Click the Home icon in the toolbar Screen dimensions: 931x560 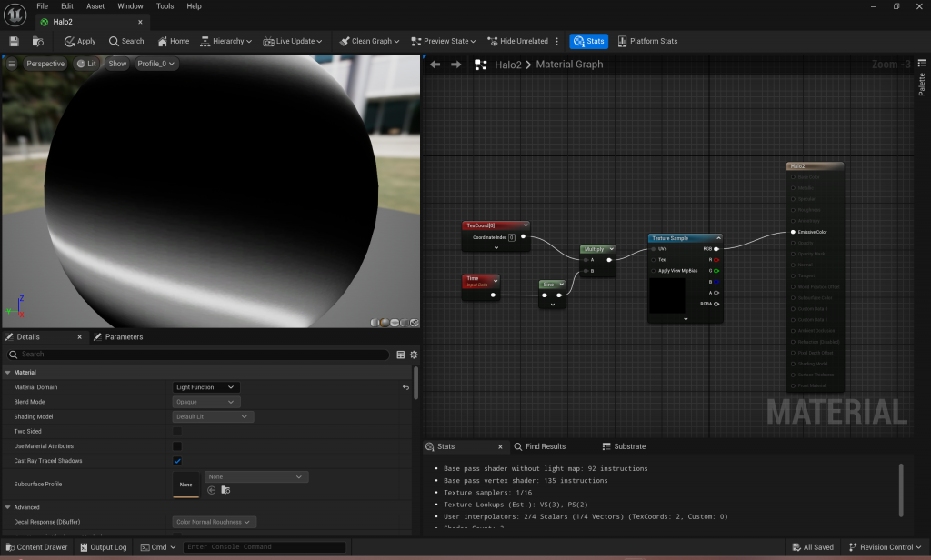pyautogui.click(x=173, y=41)
